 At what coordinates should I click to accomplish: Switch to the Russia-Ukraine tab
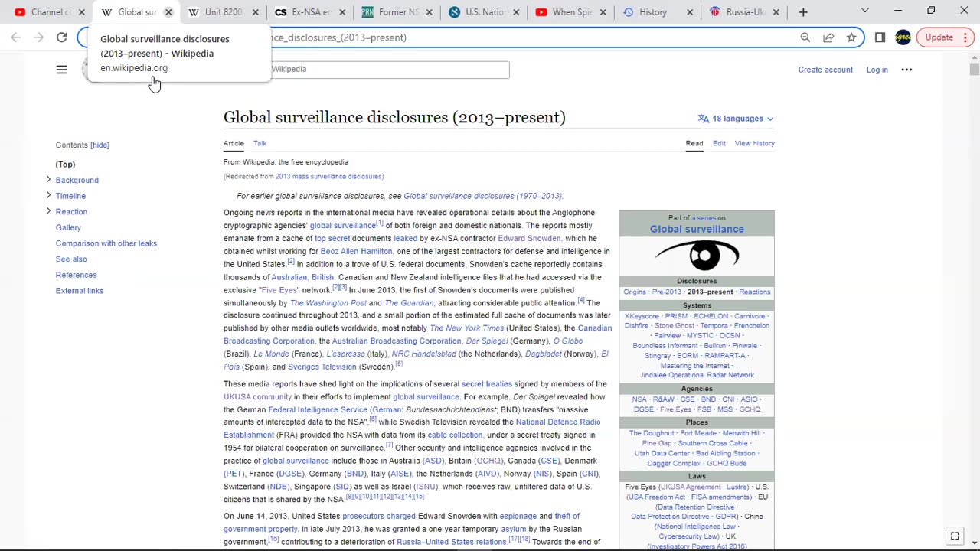pyautogui.click(x=737, y=12)
